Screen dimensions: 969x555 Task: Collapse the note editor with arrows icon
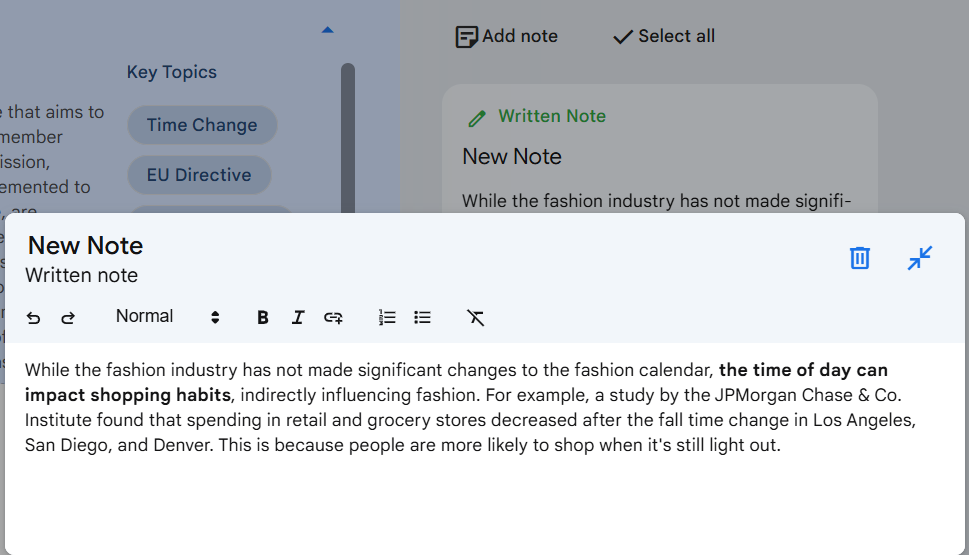point(920,258)
